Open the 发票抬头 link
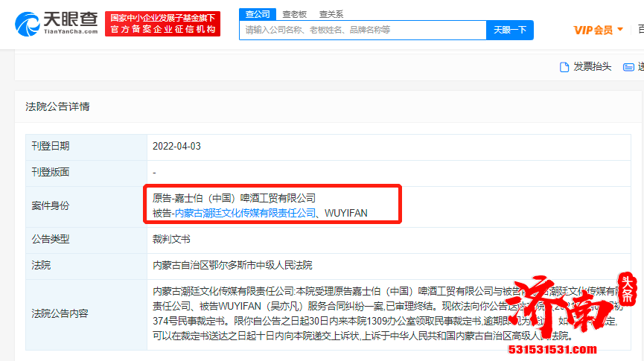Image resolution: width=644 pixels, height=361 pixels. pos(592,66)
